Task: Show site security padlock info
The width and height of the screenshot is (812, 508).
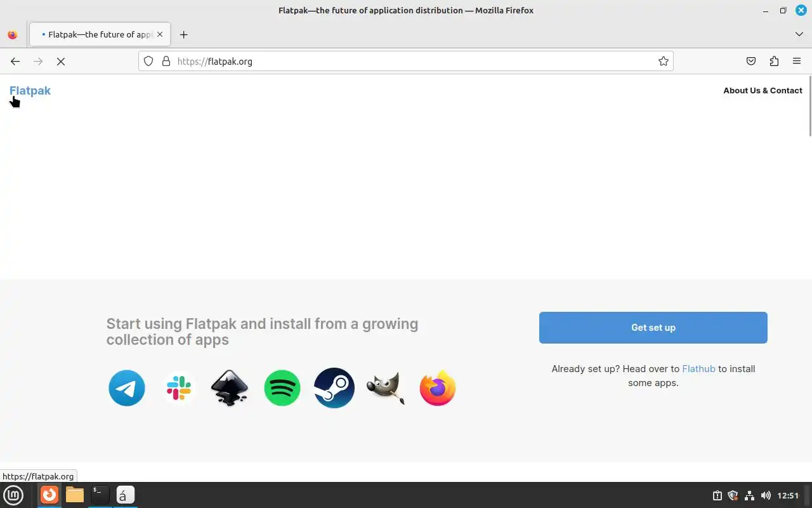Action: click(x=166, y=61)
